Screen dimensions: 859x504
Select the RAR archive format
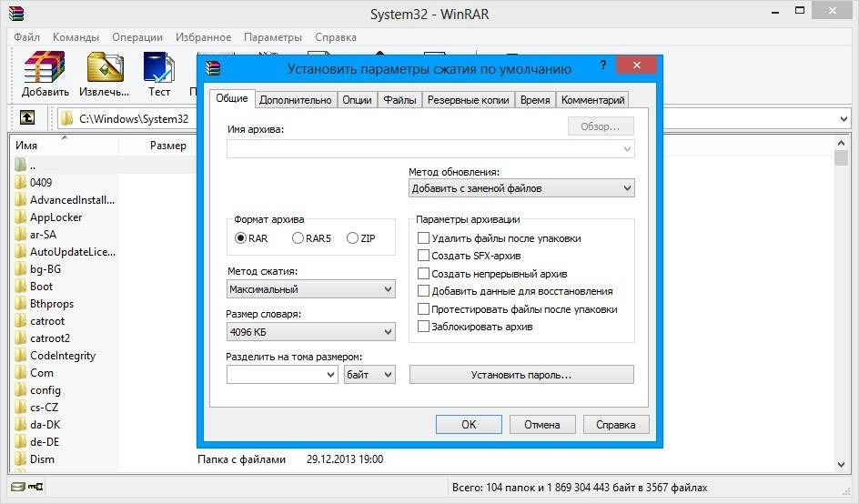240,238
